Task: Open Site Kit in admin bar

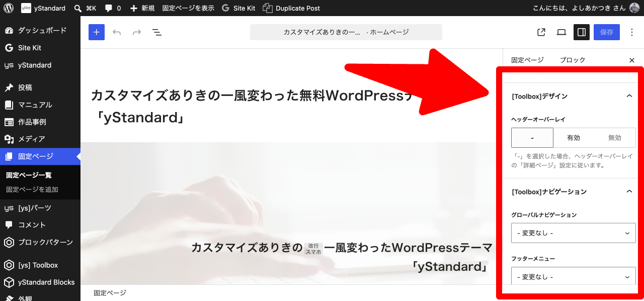Action: point(239,8)
